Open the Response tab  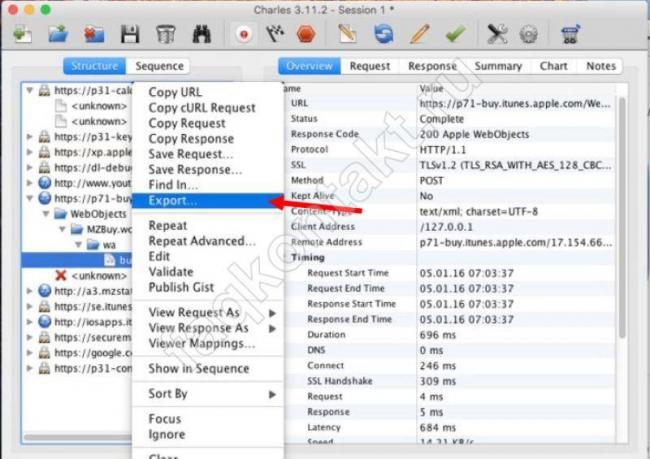432,66
